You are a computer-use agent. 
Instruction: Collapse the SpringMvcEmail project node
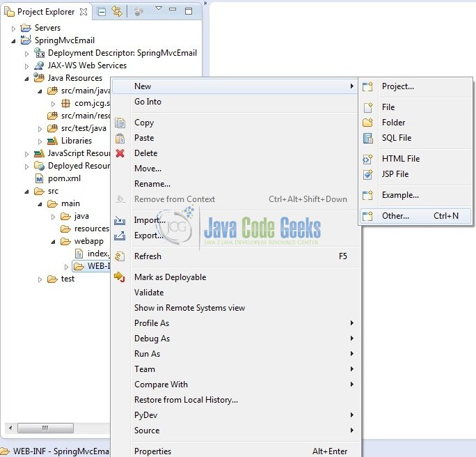[x=13, y=41]
